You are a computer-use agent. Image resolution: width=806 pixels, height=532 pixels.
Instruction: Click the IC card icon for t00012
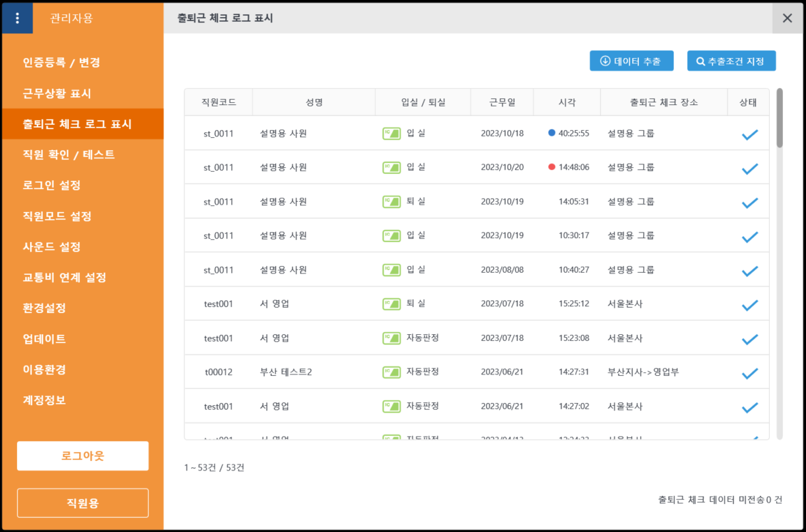pyautogui.click(x=391, y=372)
